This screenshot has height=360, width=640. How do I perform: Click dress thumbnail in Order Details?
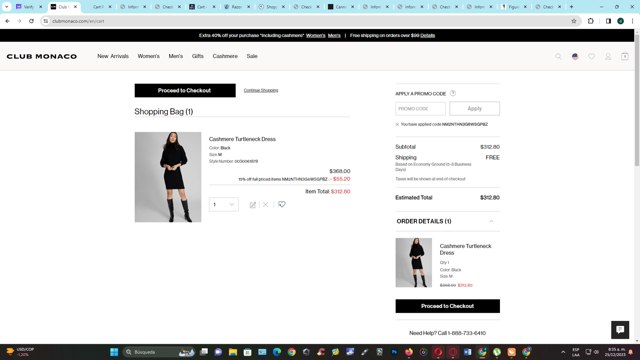click(413, 263)
